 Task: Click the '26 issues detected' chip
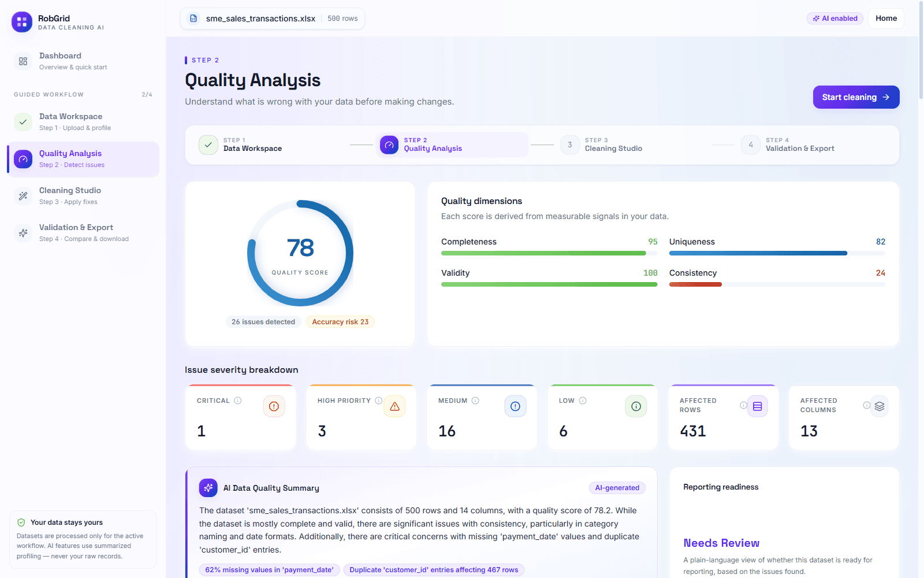(263, 322)
